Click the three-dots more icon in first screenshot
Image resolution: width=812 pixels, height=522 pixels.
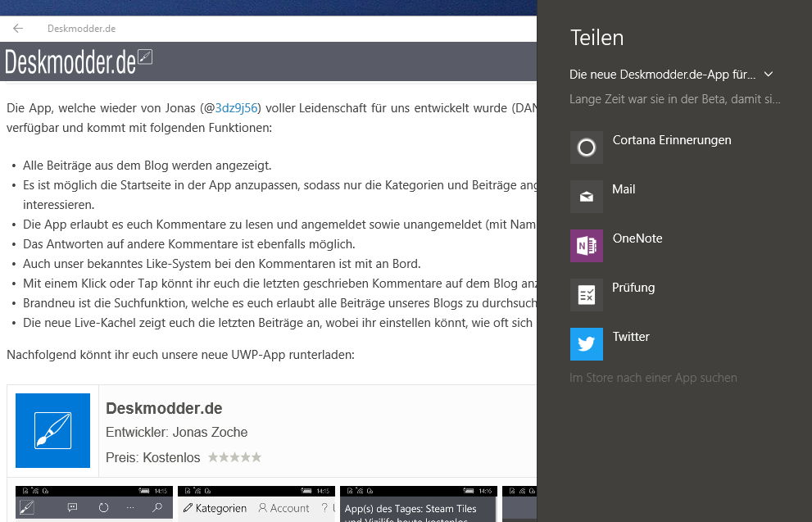pyautogui.click(x=130, y=507)
